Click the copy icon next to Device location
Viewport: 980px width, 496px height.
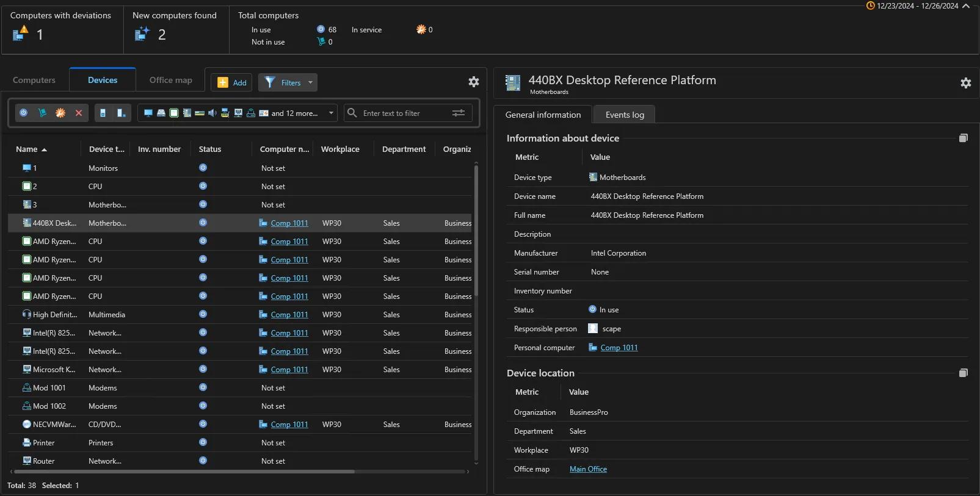(963, 373)
